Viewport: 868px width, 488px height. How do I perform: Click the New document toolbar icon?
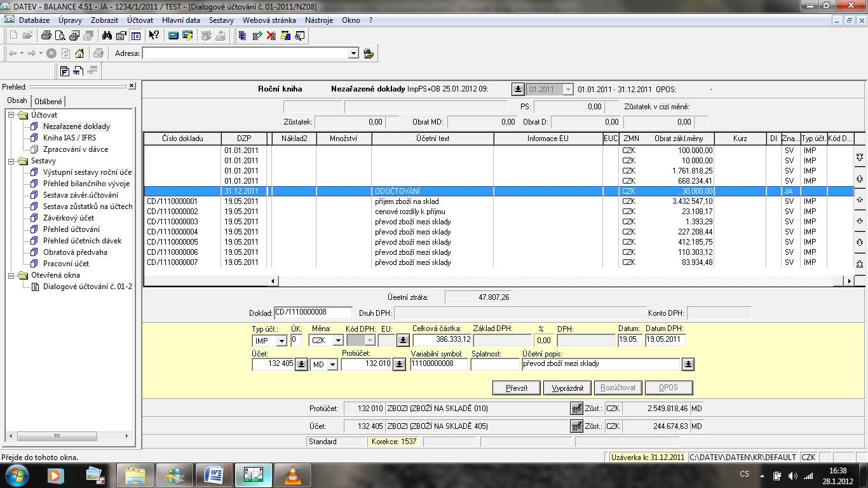point(14,36)
